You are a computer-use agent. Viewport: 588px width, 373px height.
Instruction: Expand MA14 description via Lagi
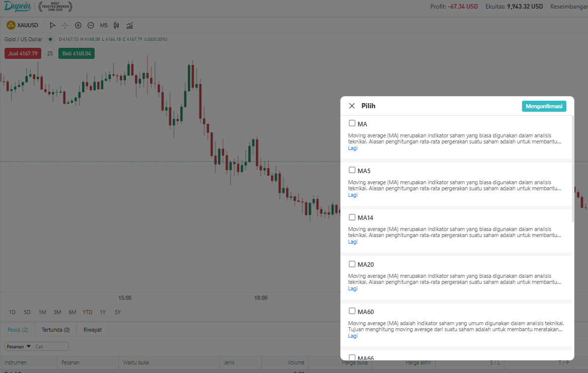(352, 242)
